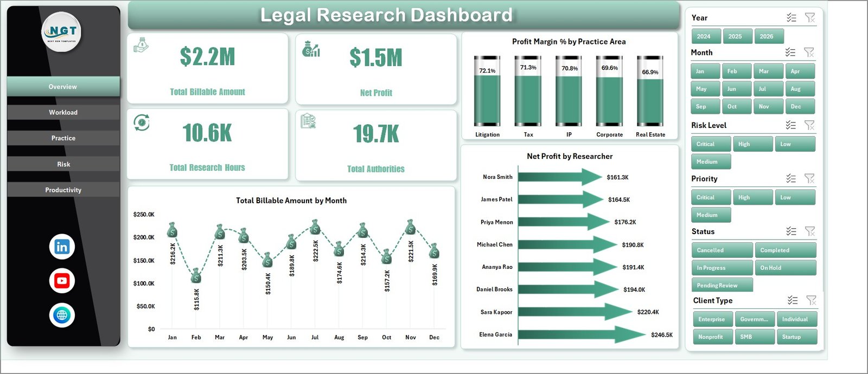Click the $2.2M total billable value

tap(207, 56)
